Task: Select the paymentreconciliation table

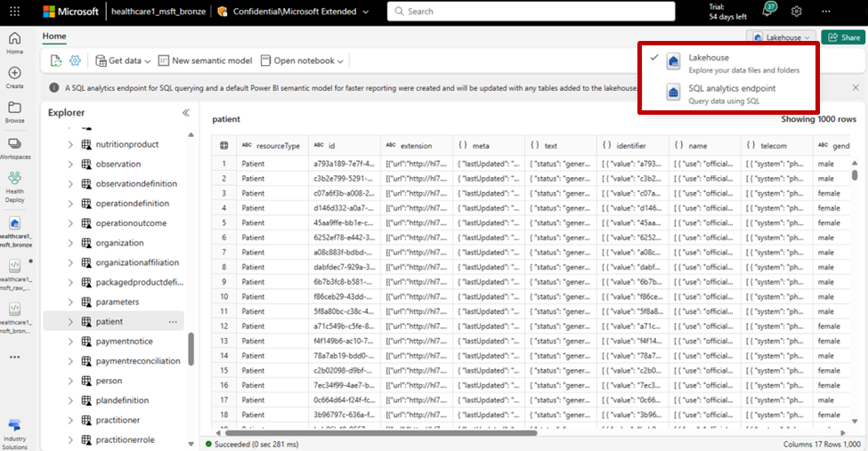Action: (x=138, y=361)
